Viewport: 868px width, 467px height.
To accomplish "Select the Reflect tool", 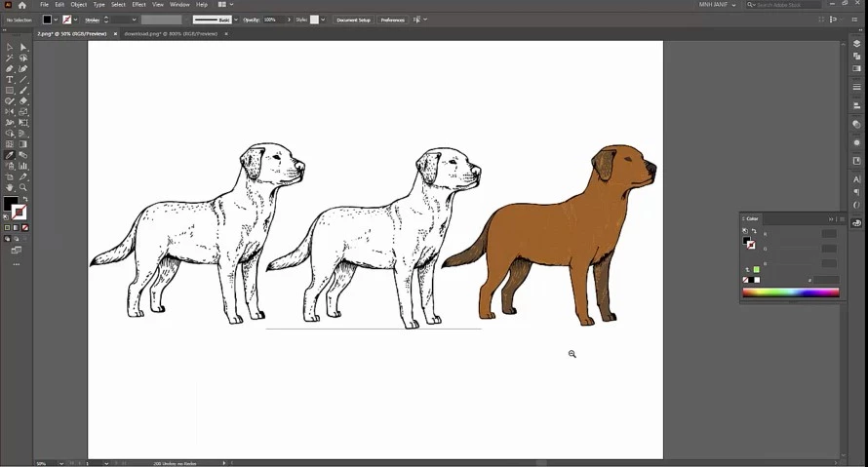I will coord(10,112).
